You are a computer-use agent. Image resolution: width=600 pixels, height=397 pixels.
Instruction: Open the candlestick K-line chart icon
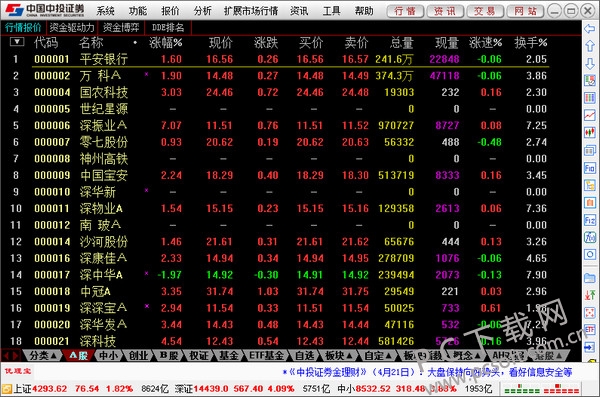pyautogui.click(x=590, y=132)
